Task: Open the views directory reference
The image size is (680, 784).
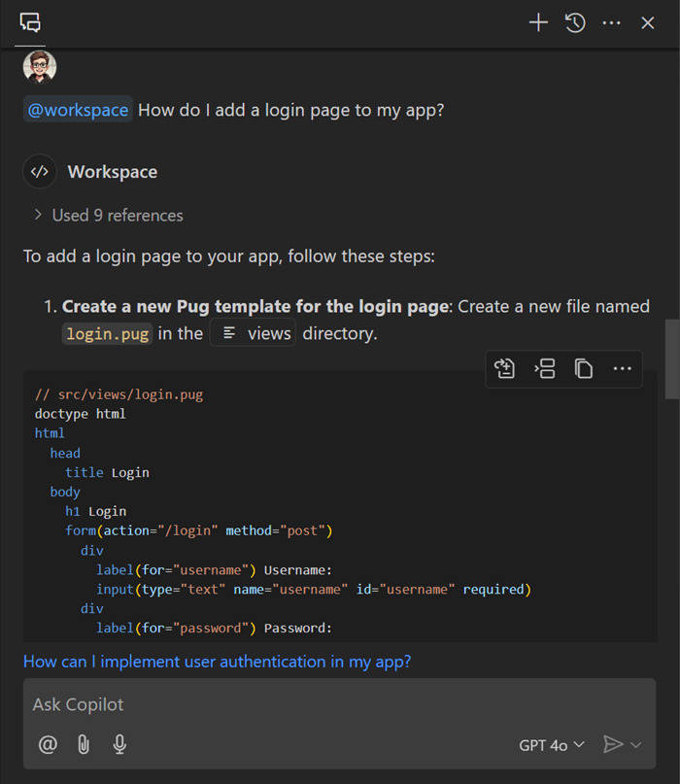Action: [253, 332]
